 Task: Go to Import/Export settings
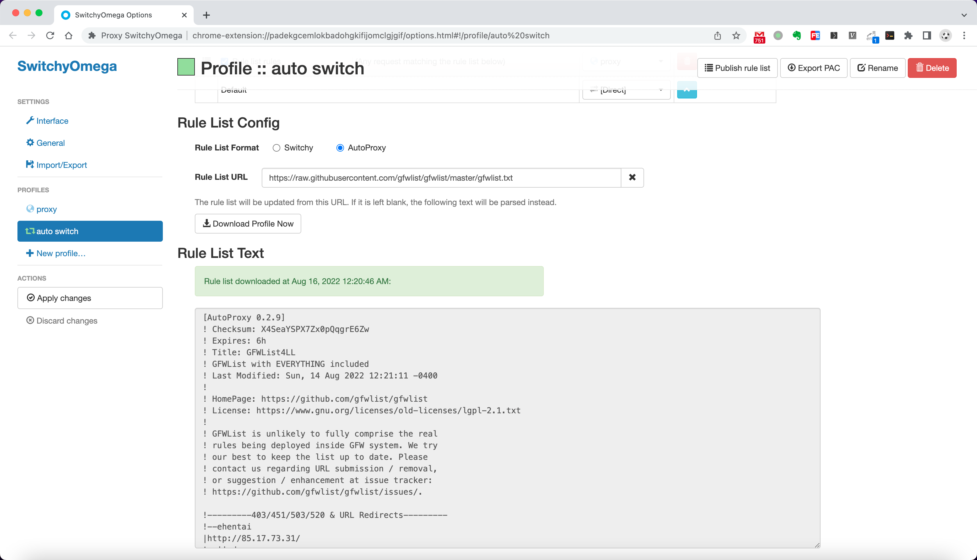(x=61, y=165)
